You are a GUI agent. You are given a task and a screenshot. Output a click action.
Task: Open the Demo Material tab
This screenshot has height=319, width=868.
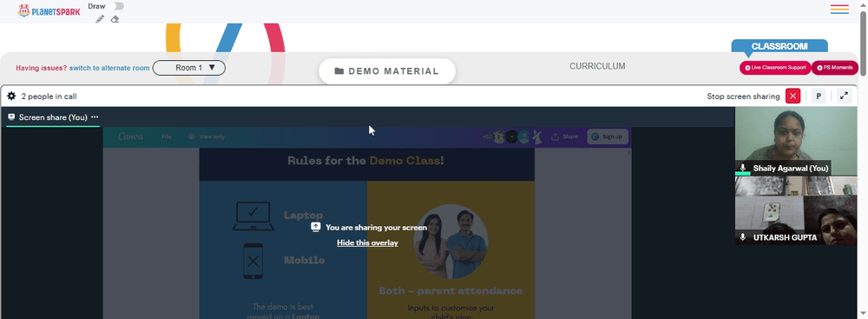(x=387, y=71)
